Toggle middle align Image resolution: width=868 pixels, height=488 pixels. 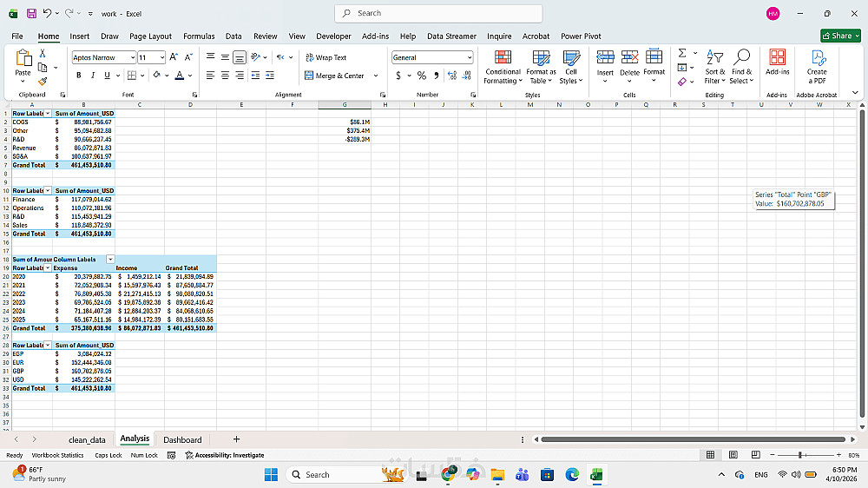(225, 57)
